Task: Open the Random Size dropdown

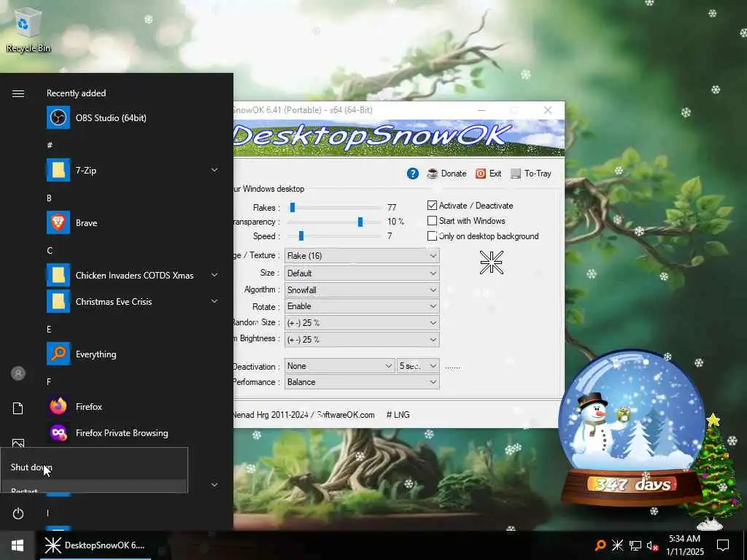Action: tap(362, 323)
